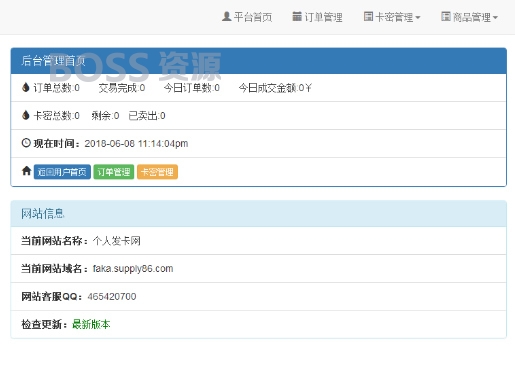Select the domain faka.supply86.com
The width and height of the screenshot is (515, 386).
pos(133,269)
